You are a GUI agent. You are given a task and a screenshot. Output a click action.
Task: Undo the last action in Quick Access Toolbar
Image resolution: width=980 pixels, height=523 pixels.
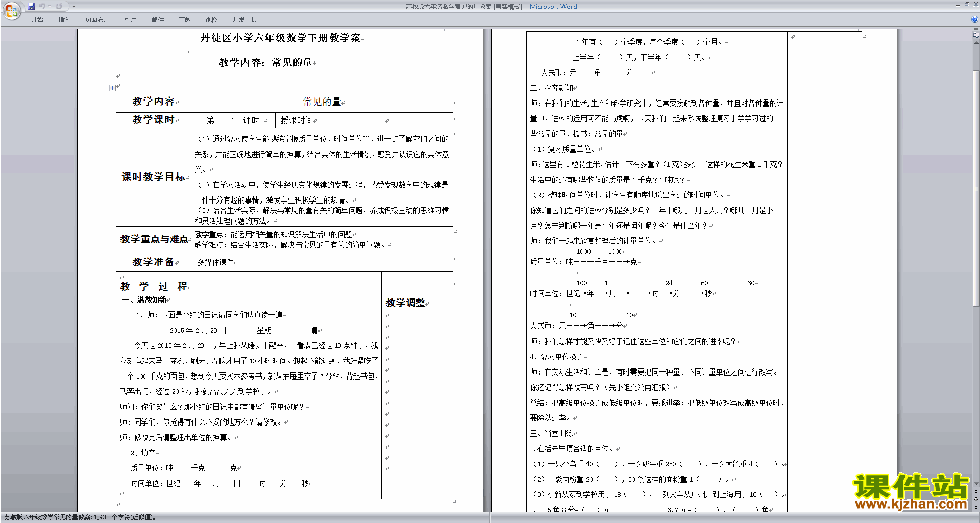(x=42, y=6)
